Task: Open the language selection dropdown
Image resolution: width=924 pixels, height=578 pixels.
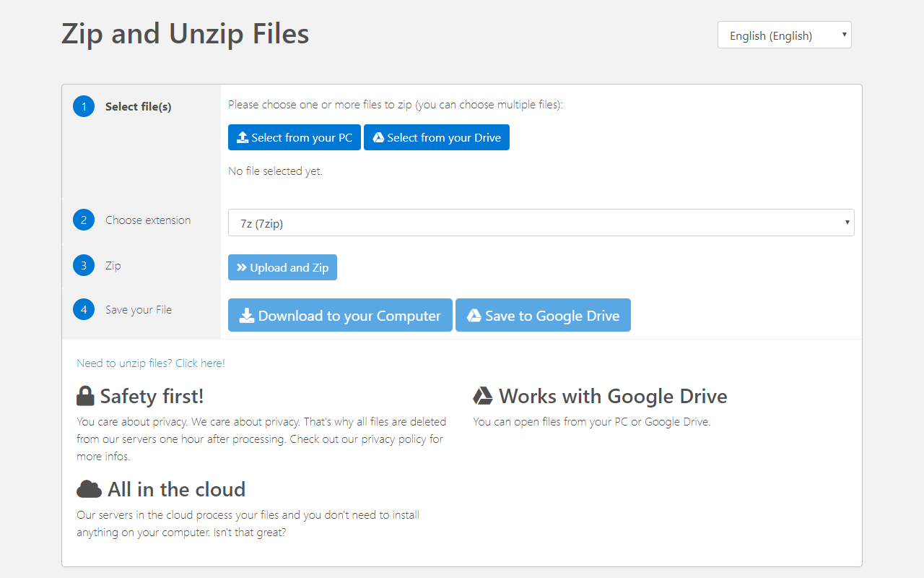Action: [x=784, y=34]
